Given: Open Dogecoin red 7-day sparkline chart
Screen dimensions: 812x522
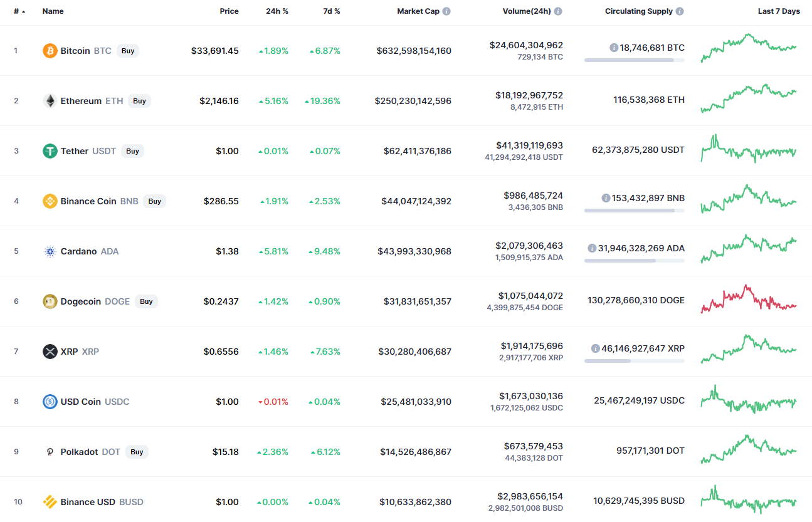Looking at the screenshot, I should [x=749, y=299].
